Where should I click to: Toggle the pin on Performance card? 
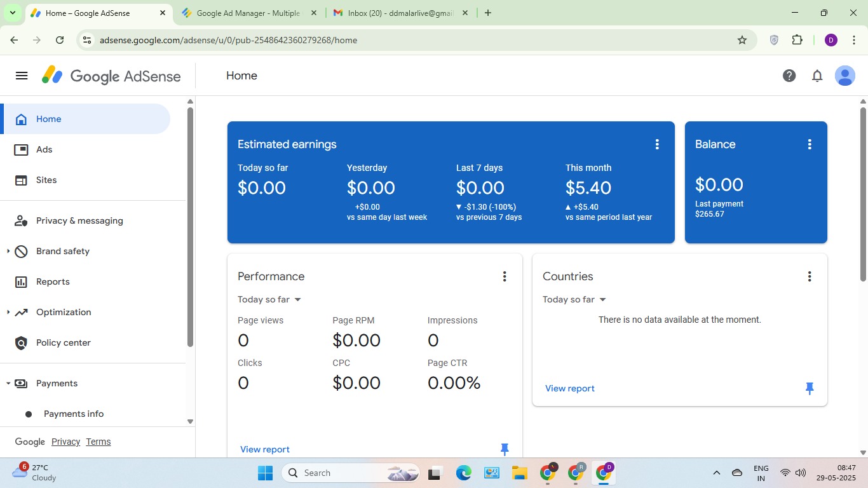(x=505, y=449)
